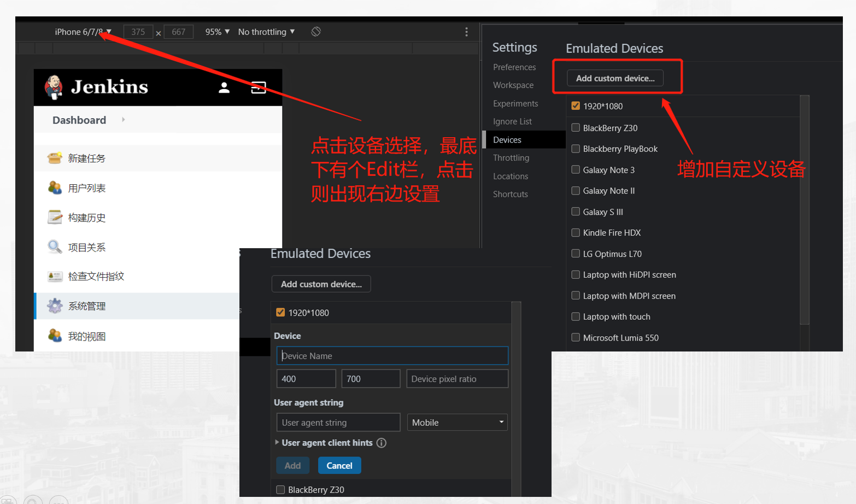
Task: Click the blue Cancel button
Action: (x=339, y=466)
